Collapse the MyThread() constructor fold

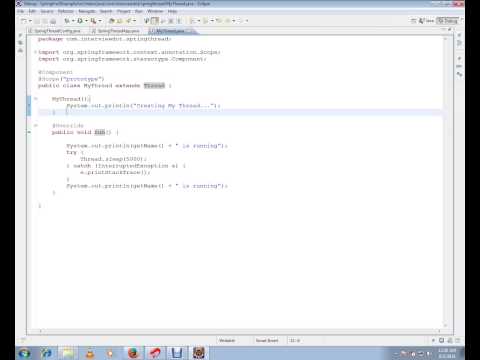(36, 99)
